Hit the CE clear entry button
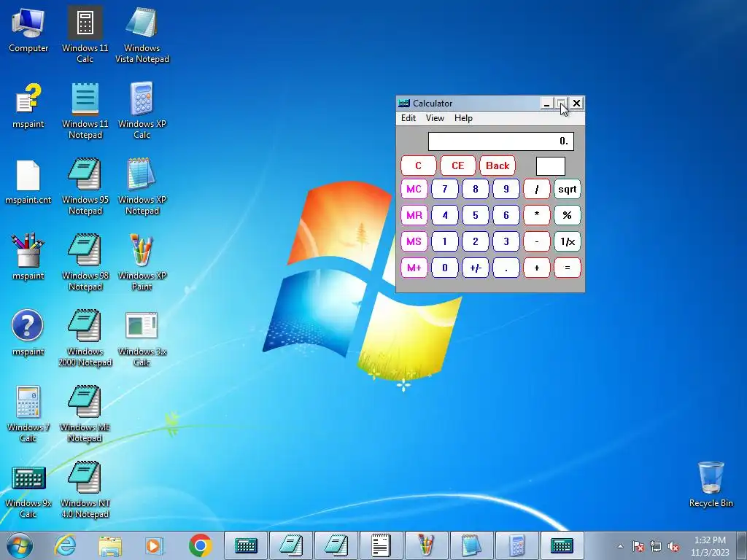 click(458, 166)
